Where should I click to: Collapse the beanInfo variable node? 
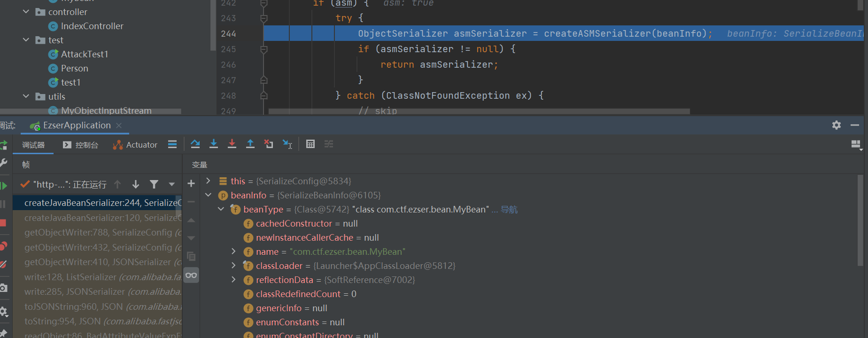(209, 195)
